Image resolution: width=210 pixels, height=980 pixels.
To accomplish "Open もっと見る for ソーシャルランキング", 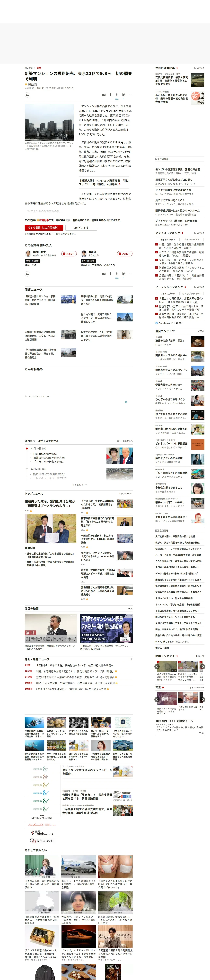I will point(199,287).
